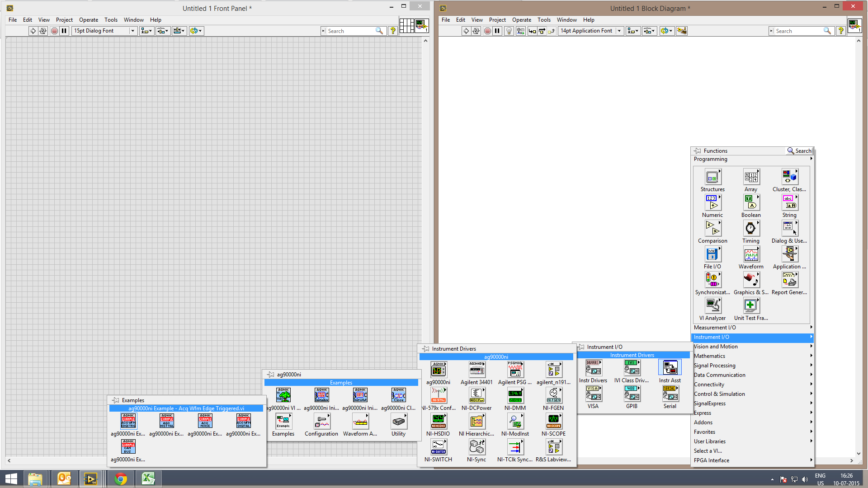The height and width of the screenshot is (488, 868).
Task: Click the Search field in Functions palette
Action: tap(799, 151)
